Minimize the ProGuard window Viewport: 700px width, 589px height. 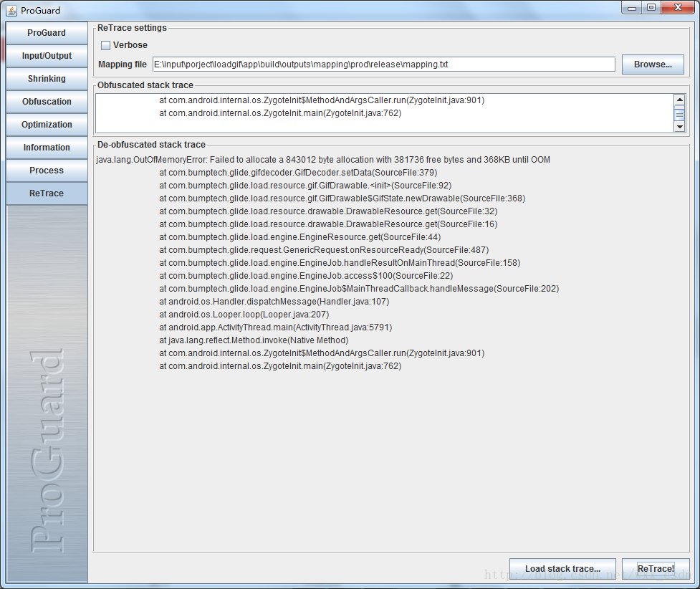tap(632, 8)
